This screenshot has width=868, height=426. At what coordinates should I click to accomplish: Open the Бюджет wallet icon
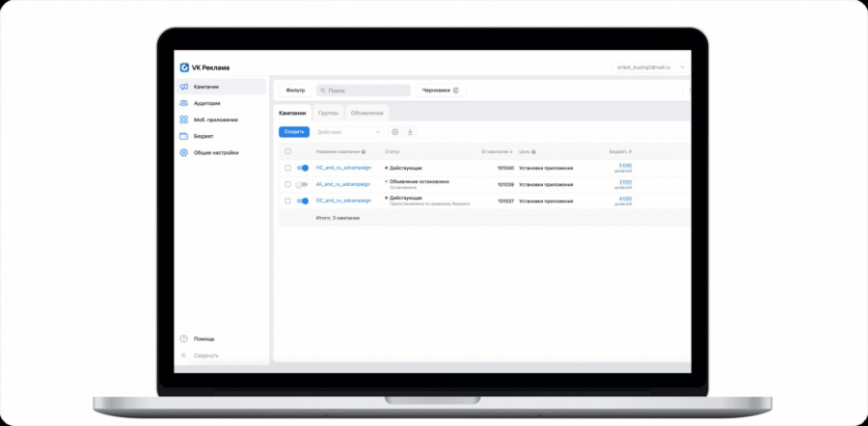pos(184,136)
